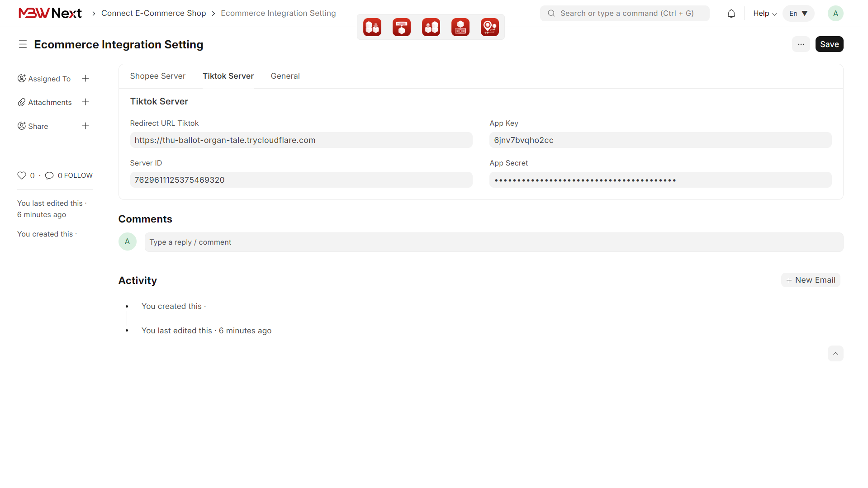
Task: Toggle the sidebar hamburger menu icon
Action: [23, 44]
